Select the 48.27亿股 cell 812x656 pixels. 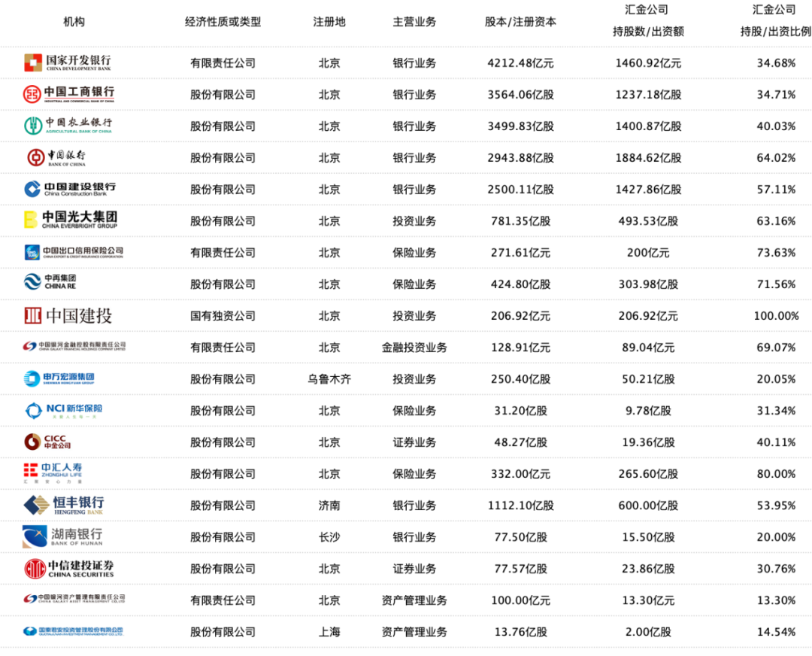520,442
